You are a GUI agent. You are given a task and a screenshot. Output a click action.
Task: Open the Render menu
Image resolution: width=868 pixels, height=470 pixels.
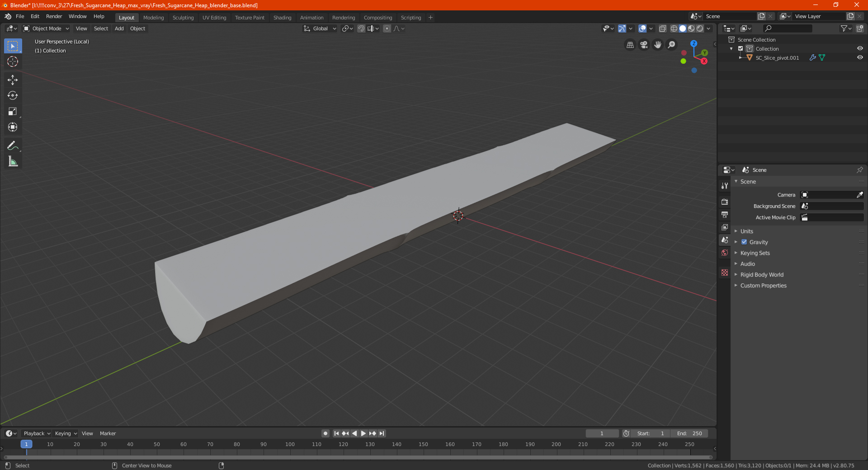tap(54, 16)
